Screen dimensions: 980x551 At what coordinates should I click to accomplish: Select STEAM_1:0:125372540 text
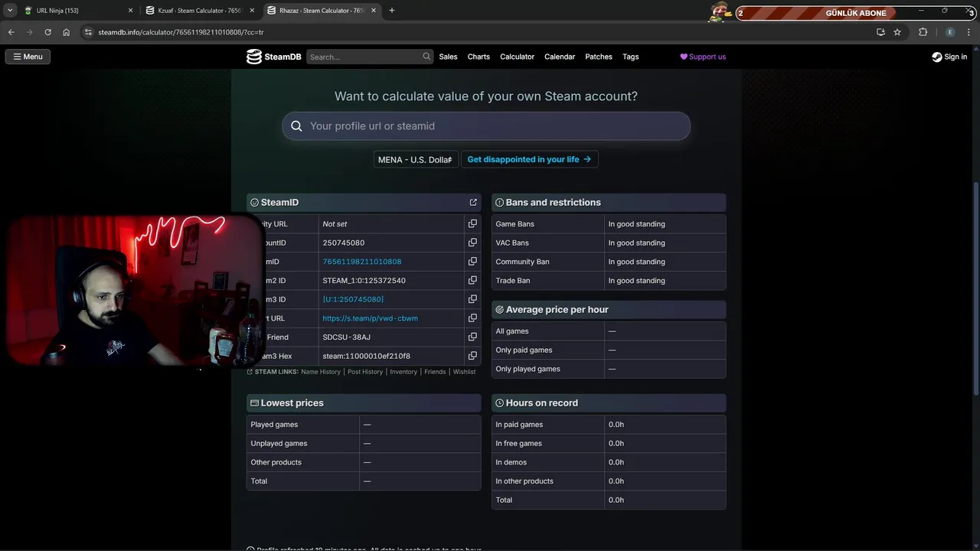tap(364, 280)
